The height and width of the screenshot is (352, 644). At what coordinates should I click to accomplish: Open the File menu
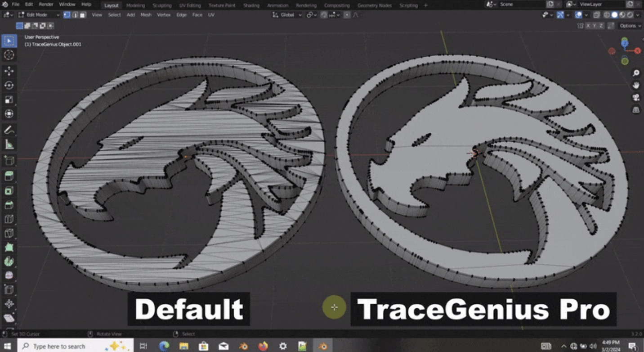click(x=16, y=5)
